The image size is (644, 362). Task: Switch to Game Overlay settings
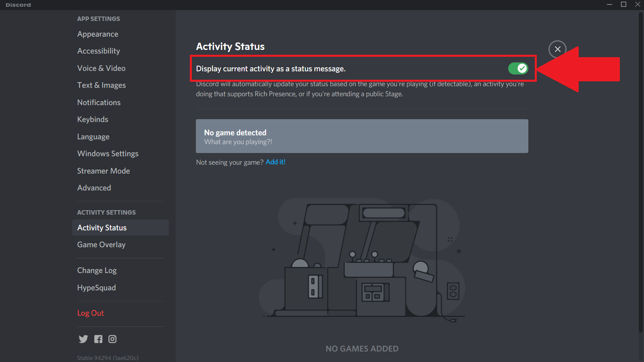101,245
